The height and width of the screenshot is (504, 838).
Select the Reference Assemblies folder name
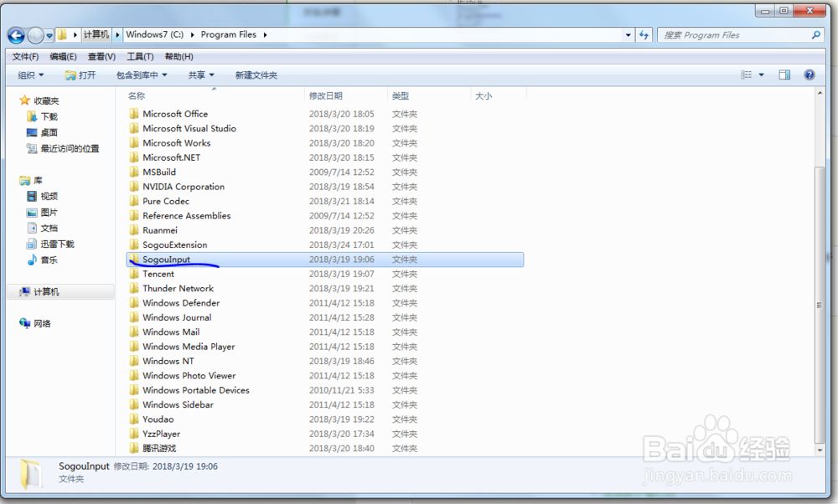pyautogui.click(x=187, y=216)
